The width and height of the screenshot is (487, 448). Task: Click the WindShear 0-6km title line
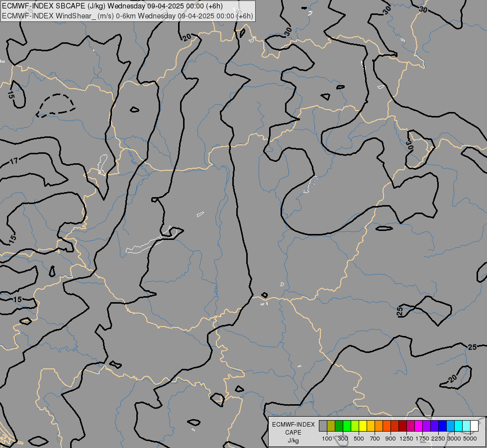point(128,16)
